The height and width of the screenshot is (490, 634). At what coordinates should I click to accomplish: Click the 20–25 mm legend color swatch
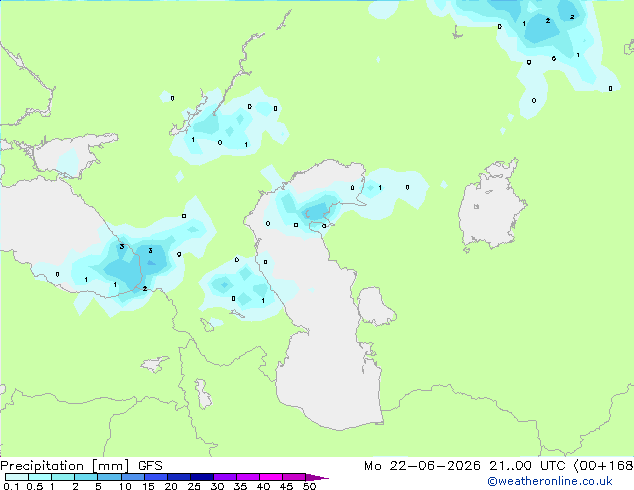pos(178,477)
